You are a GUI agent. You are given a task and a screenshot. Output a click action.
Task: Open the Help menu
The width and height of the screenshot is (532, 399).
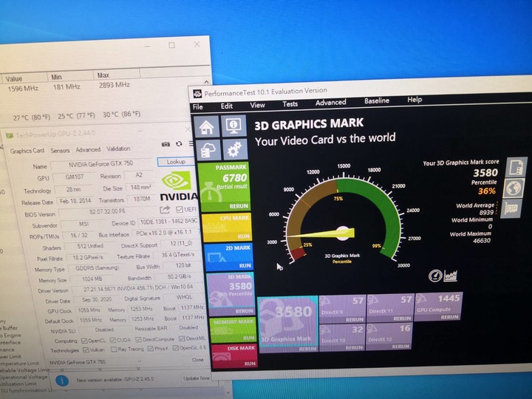[x=415, y=100]
